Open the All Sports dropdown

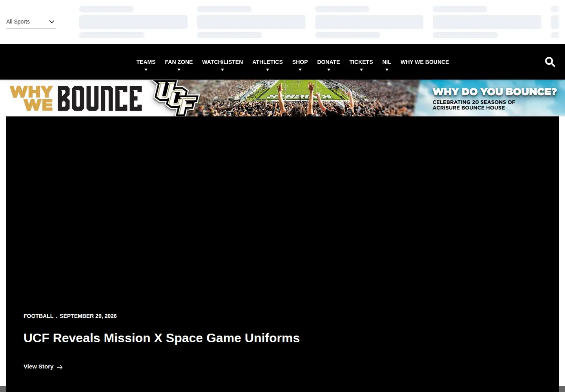pos(31,22)
